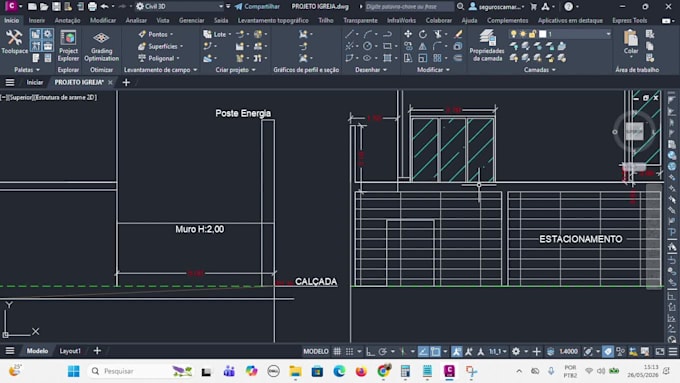Open File Explorer from the taskbar
The height and width of the screenshot is (383, 680).
(x=295, y=371)
